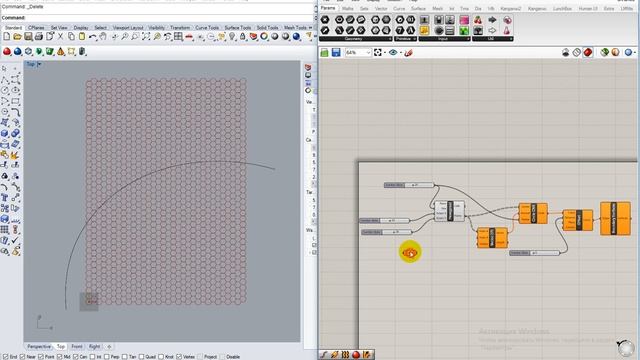Click the Paste clipboard icon in Rhino toolbar
The height and width of the screenshot is (360, 640).
pyautogui.click(x=82, y=37)
